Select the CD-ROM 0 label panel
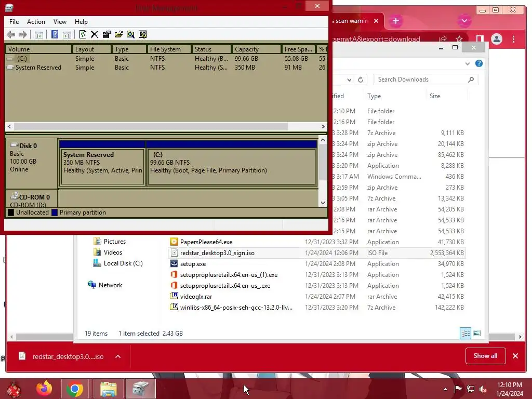 coord(32,199)
